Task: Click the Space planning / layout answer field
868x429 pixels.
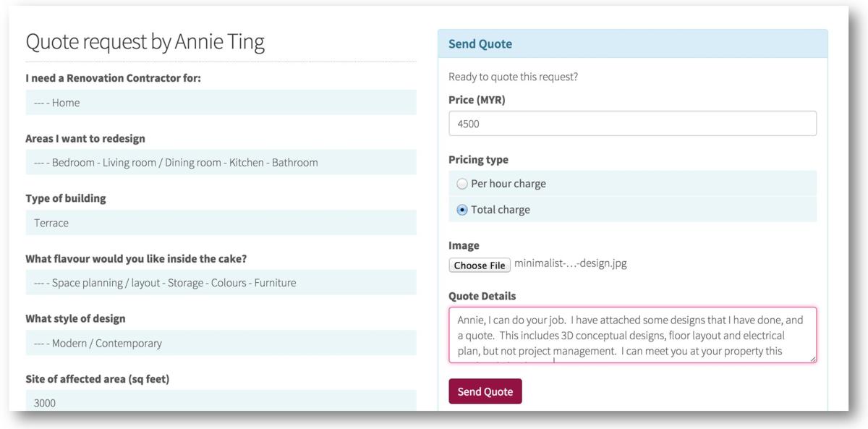Action: pos(221,283)
